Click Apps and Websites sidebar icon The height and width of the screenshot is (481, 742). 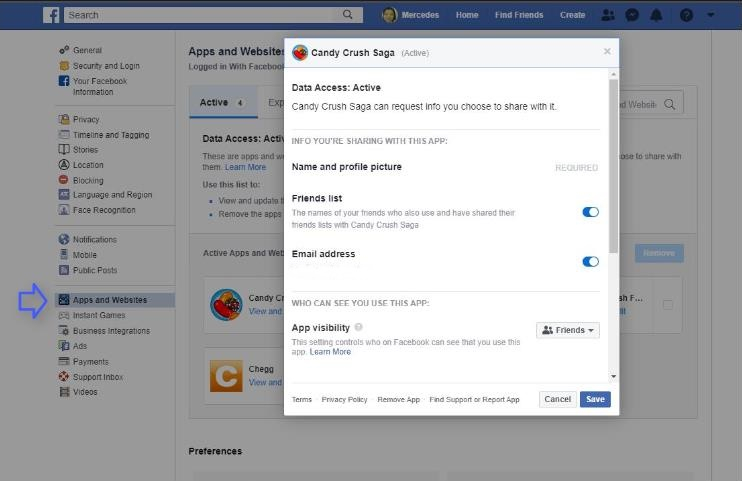(64, 300)
